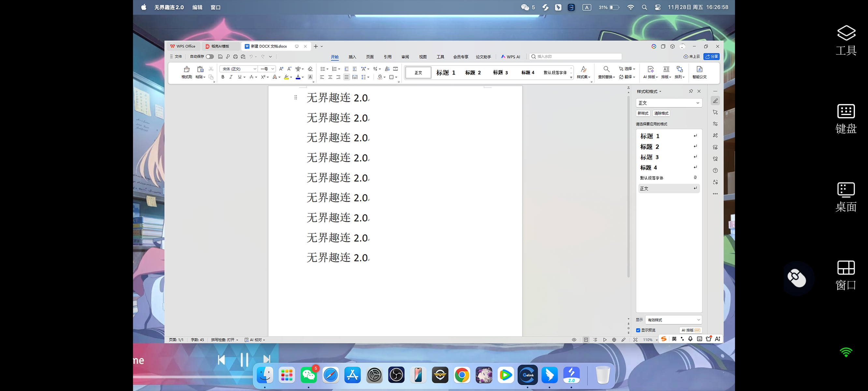Center align the paragraph
Screen dimensions: 868x391
(330, 77)
